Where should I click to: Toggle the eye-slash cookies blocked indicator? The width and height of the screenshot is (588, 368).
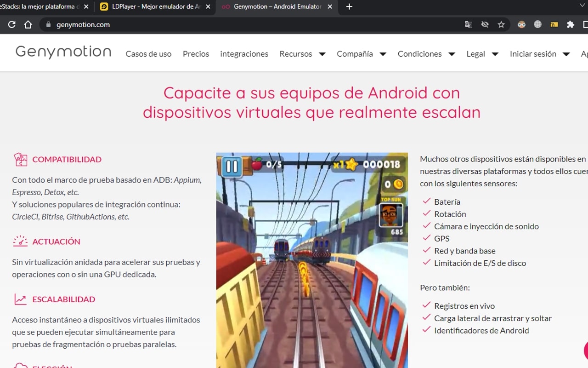click(485, 24)
